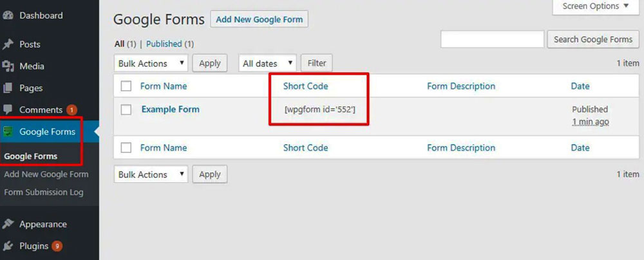Click the search forms text field

click(492, 39)
